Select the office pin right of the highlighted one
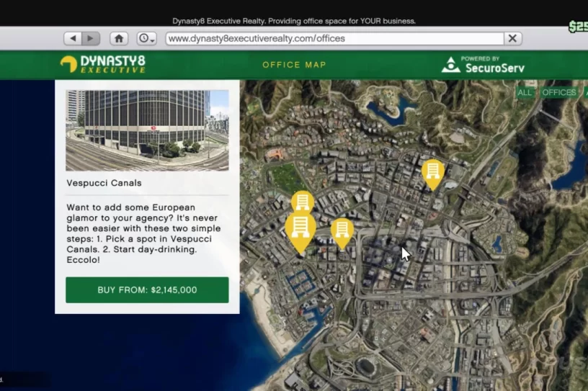The width and height of the screenshot is (588, 391). point(342,233)
